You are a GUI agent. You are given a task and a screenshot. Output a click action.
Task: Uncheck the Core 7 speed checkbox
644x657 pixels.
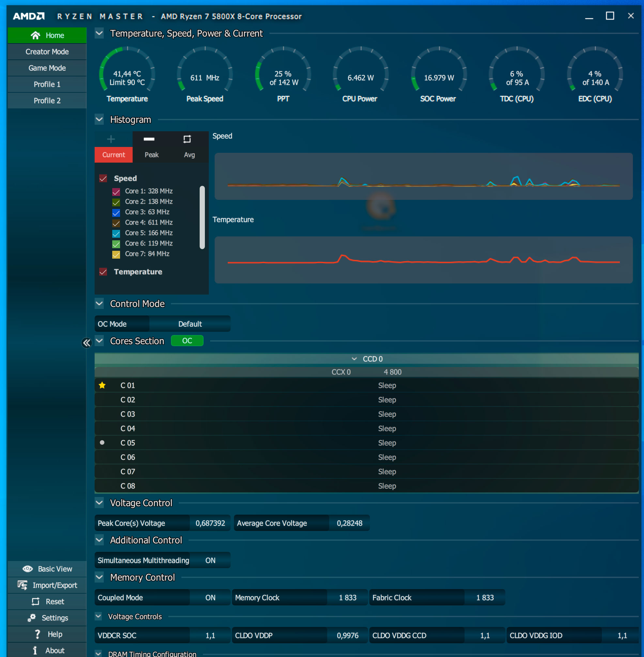tap(116, 254)
